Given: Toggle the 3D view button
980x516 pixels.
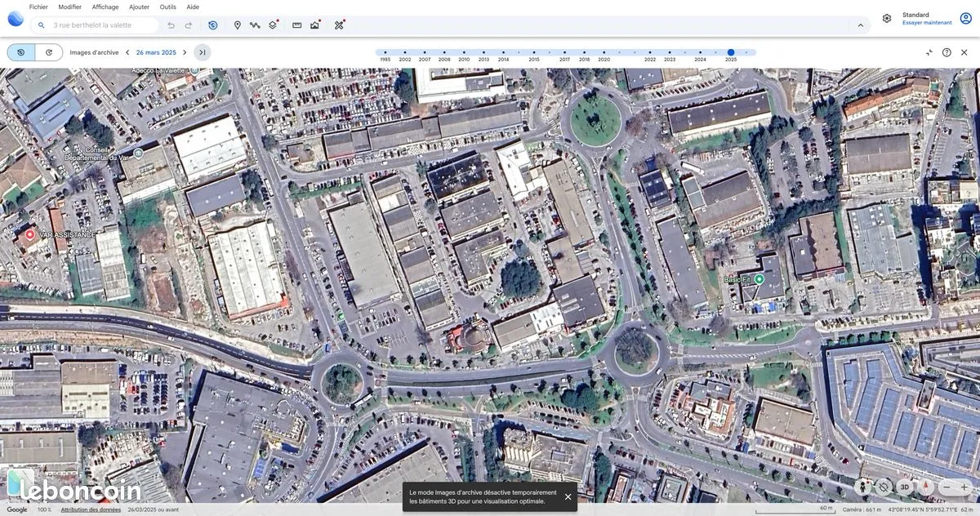Looking at the screenshot, I should tap(905, 487).
